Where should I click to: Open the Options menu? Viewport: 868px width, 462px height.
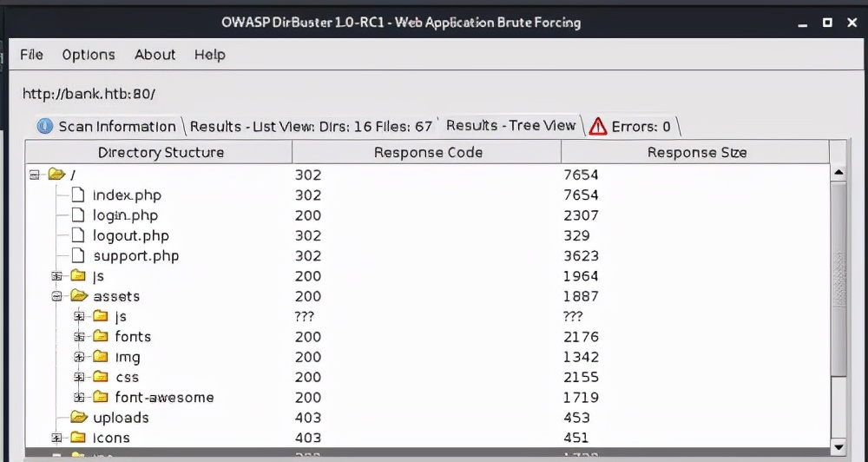point(89,55)
